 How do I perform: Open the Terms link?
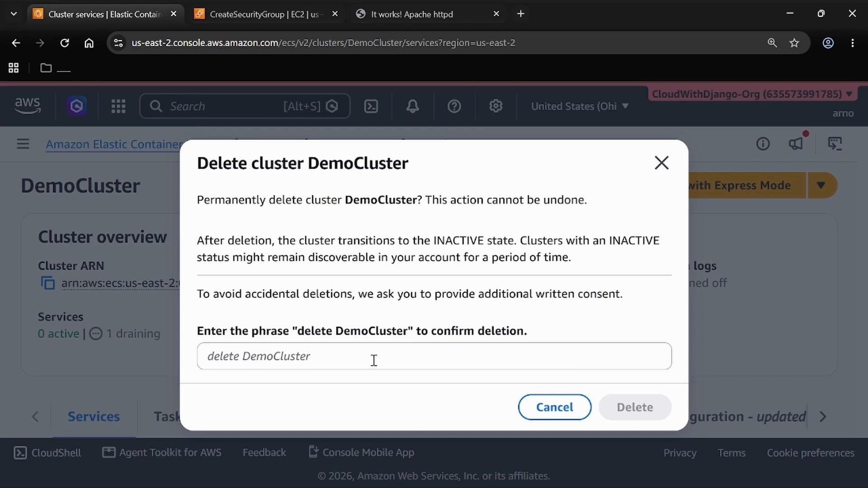tap(731, 453)
